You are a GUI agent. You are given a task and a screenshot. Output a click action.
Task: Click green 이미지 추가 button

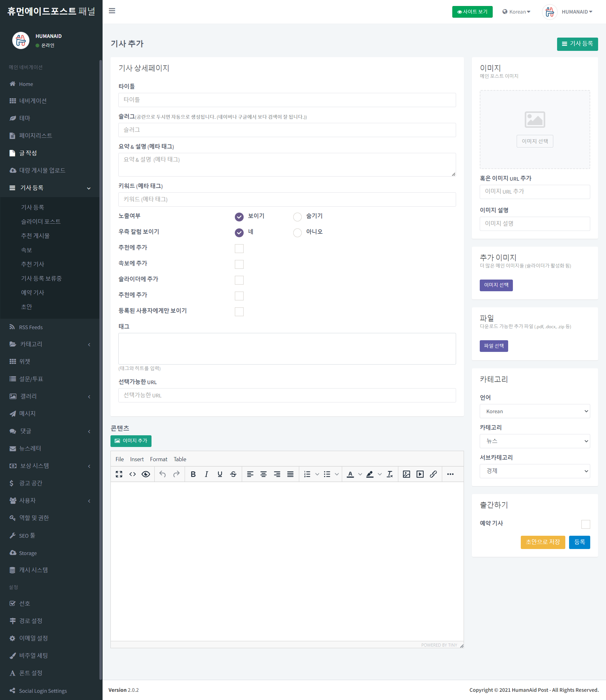pos(131,441)
